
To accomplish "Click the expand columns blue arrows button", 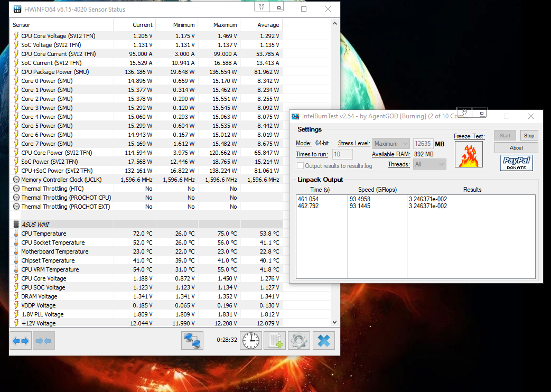I will coord(21,341).
